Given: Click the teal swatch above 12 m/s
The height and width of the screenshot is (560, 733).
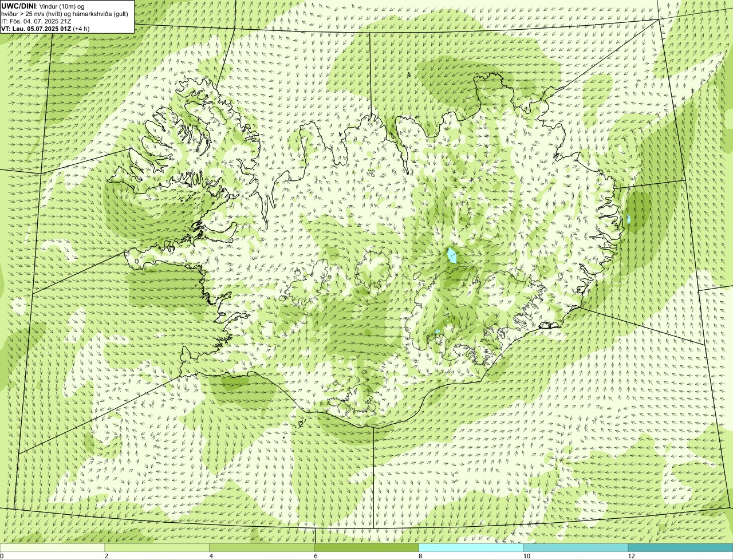Looking at the screenshot, I should click(x=680, y=547).
